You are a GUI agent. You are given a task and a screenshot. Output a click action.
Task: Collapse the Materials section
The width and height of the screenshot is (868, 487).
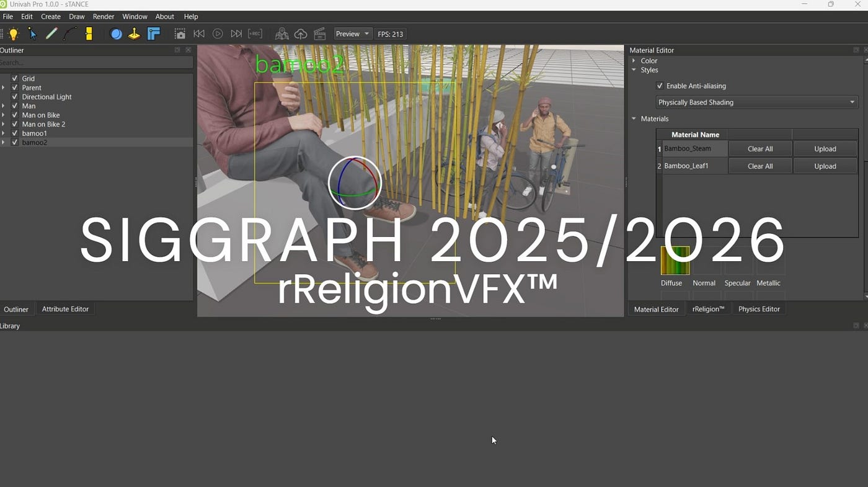point(634,118)
